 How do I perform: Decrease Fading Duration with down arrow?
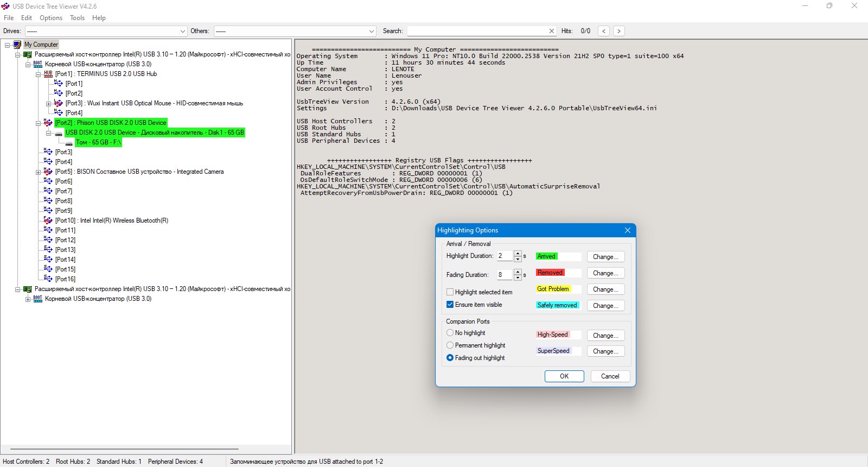(518, 277)
